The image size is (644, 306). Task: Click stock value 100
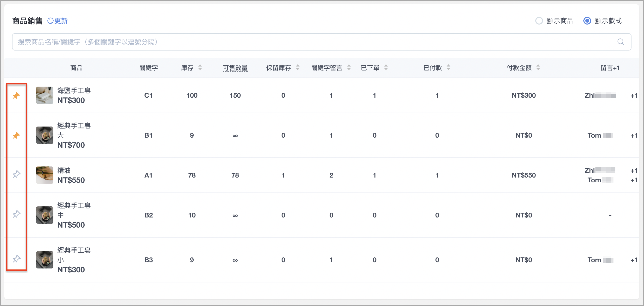click(x=192, y=95)
